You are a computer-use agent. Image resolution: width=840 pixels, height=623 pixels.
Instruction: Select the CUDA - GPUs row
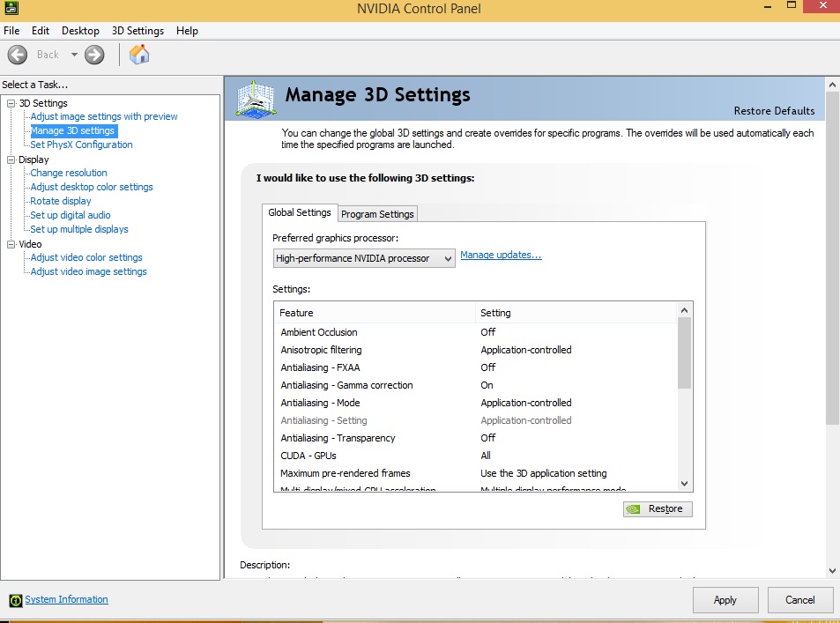click(476, 456)
